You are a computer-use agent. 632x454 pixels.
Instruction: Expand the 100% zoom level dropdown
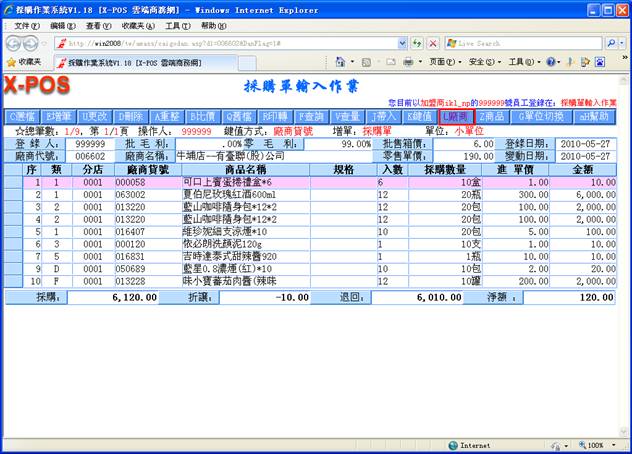tap(612, 445)
